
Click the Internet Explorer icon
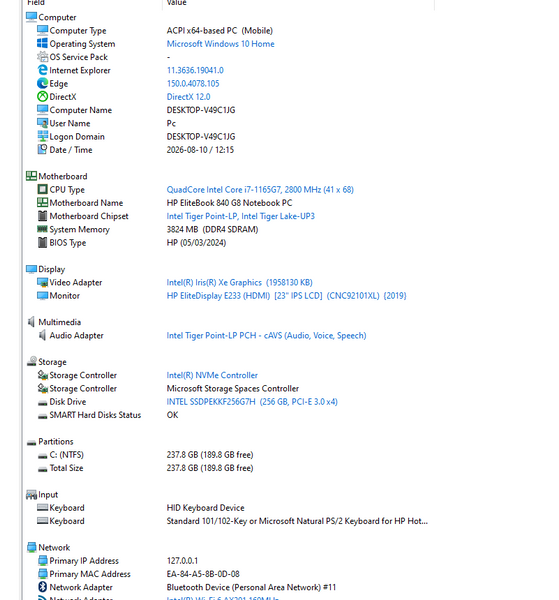42,70
